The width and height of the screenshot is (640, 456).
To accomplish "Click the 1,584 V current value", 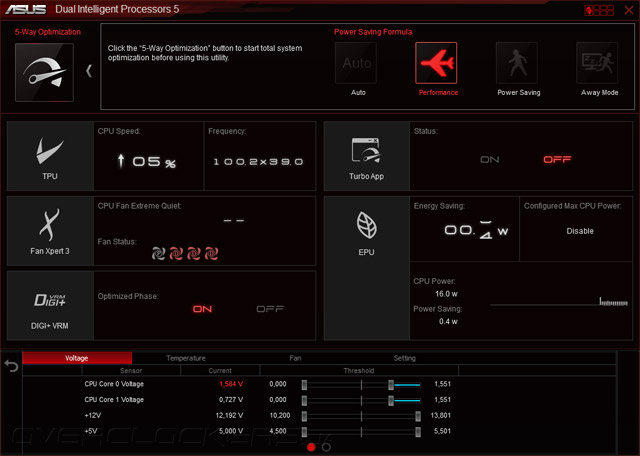I will pos(231,384).
